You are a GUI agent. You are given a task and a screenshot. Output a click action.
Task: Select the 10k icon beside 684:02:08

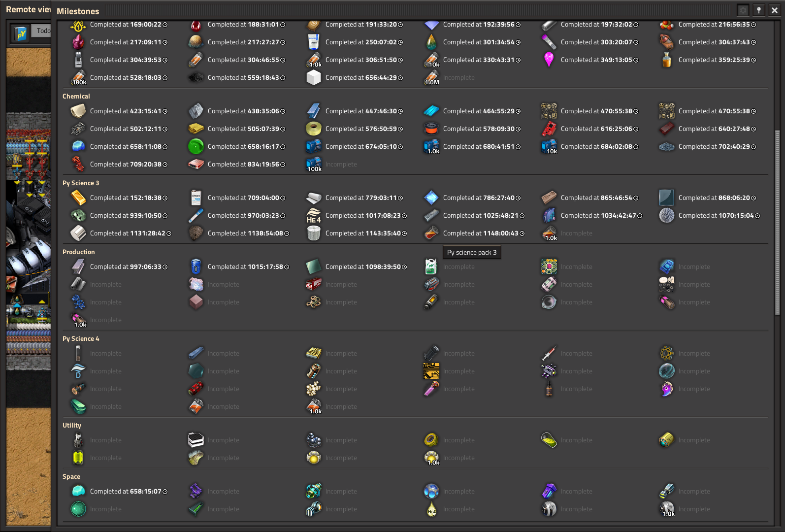549,147
